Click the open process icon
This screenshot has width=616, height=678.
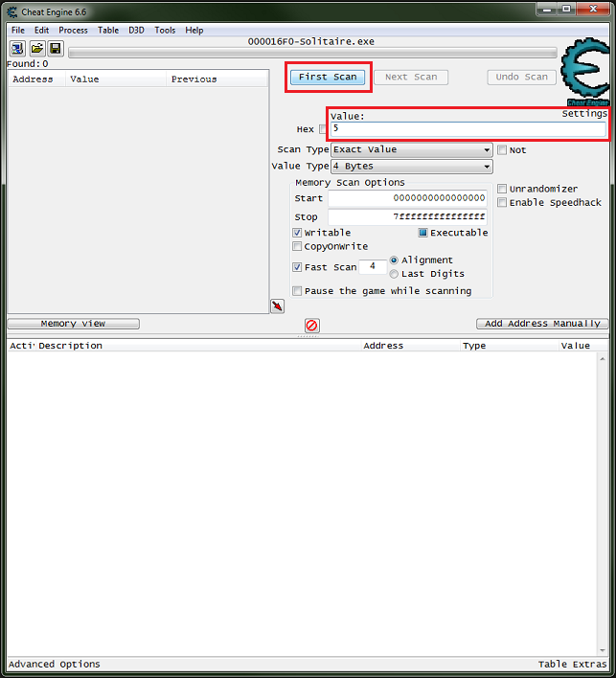click(18, 48)
